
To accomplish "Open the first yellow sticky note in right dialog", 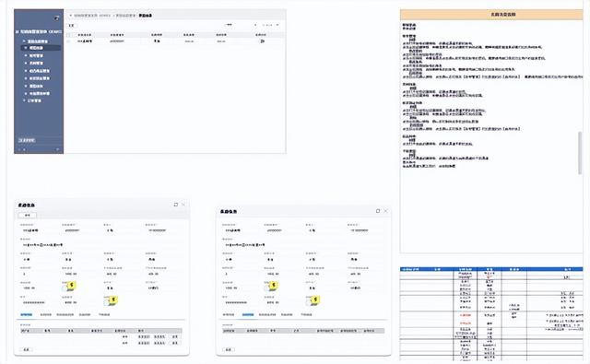I will tap(274, 286).
